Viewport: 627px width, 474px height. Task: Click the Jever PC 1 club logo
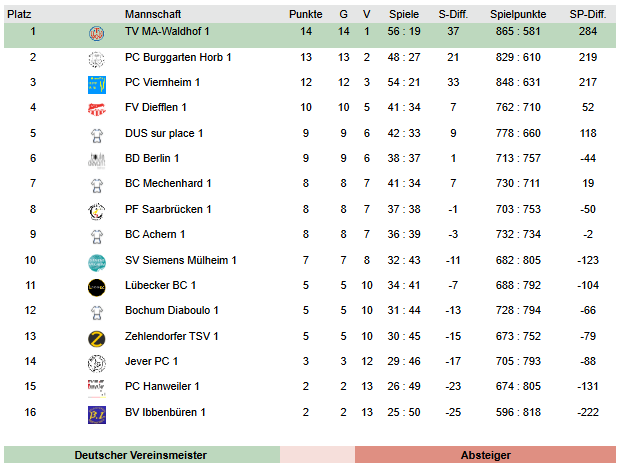[x=96, y=362]
